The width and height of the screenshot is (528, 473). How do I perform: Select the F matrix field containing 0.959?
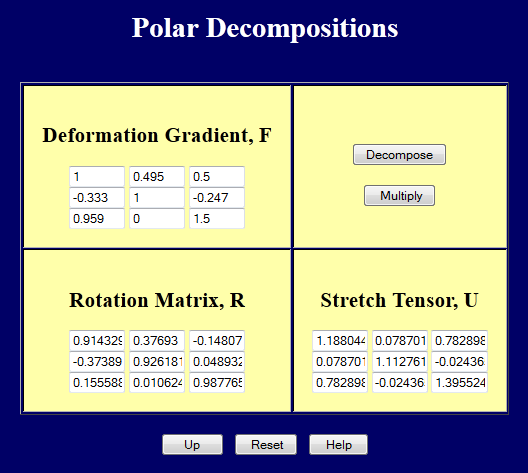97,218
